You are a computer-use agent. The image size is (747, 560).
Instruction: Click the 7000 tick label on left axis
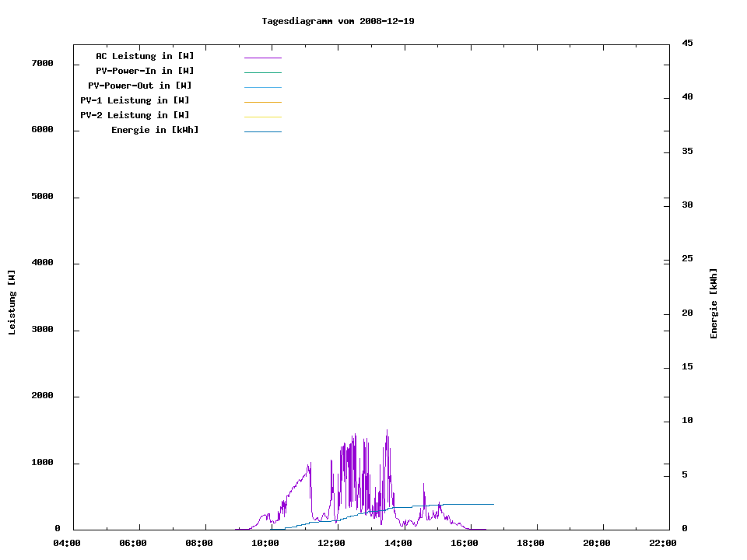point(41,63)
